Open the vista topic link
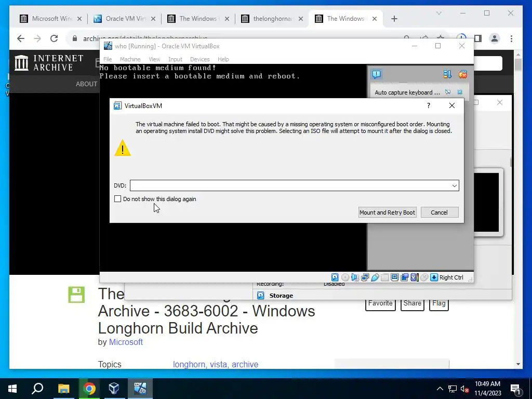532x399 pixels. [219, 364]
